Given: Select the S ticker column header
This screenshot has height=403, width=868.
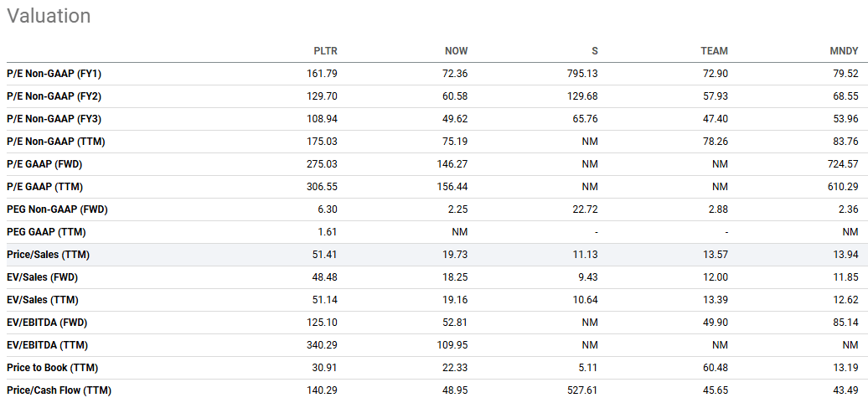Looking at the screenshot, I should (594, 51).
